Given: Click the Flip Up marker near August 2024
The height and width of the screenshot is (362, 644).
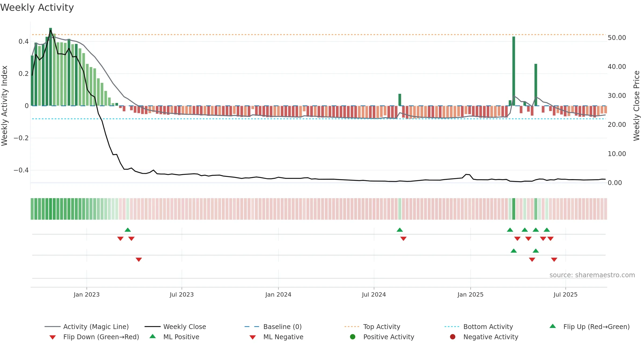Looking at the screenshot, I should coord(400,230).
